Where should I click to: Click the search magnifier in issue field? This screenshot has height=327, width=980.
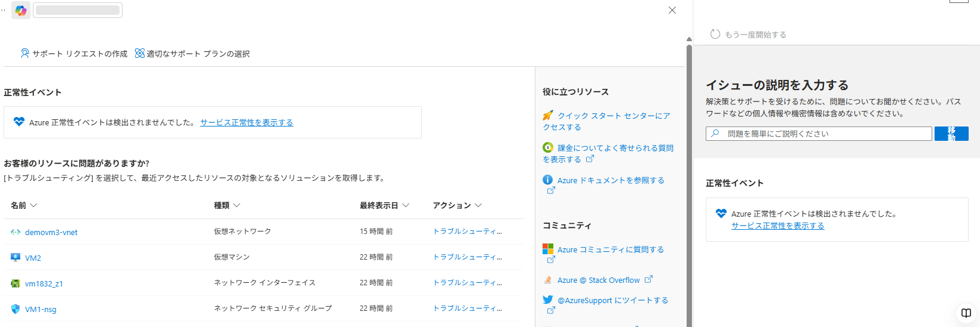[x=715, y=134]
